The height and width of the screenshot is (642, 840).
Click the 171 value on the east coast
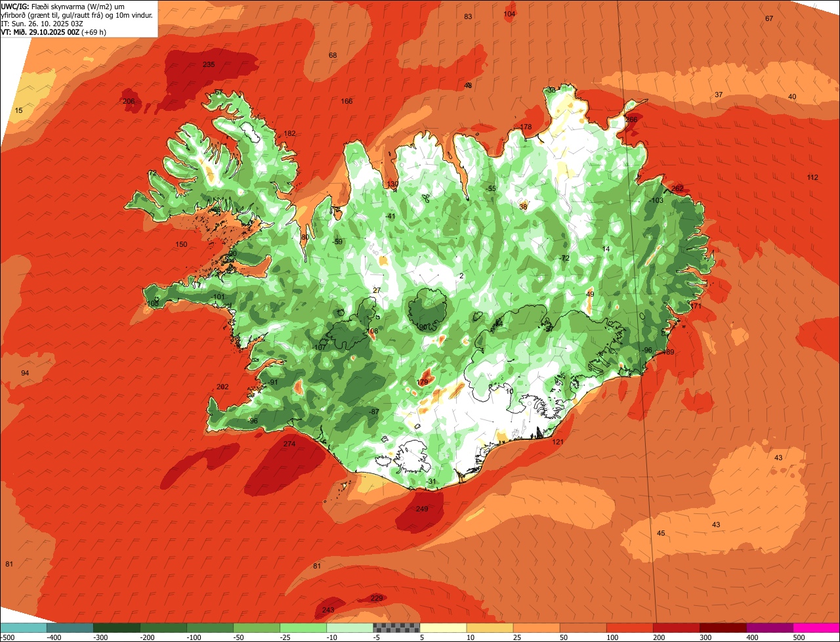tap(696, 306)
